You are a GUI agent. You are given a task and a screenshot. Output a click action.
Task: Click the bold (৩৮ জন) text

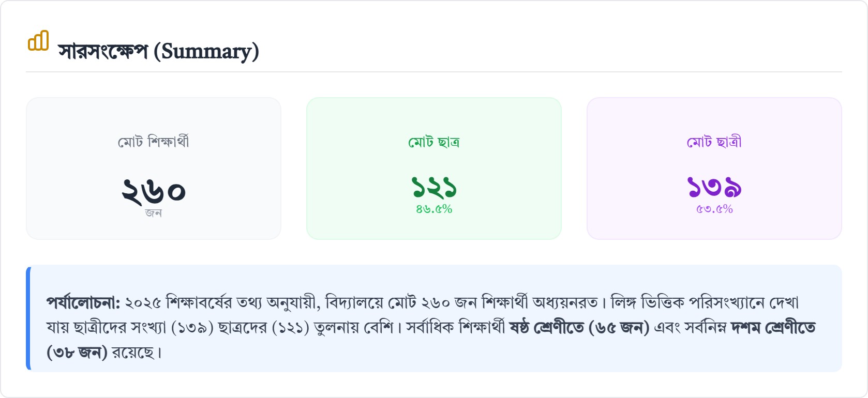[77, 353]
